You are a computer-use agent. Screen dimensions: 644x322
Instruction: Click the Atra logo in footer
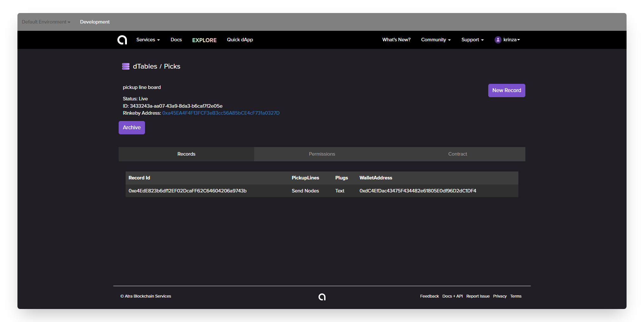(x=322, y=297)
